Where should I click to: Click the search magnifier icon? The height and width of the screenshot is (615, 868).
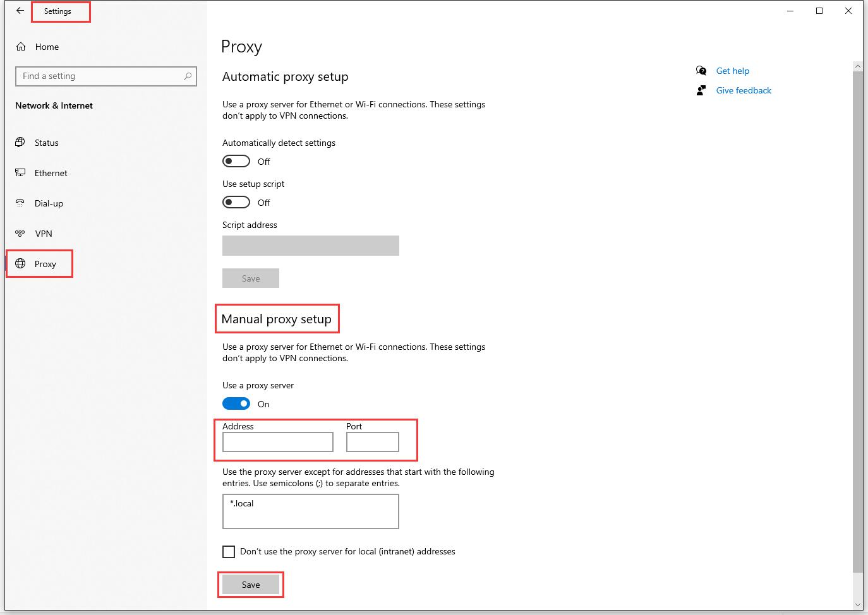tap(188, 76)
